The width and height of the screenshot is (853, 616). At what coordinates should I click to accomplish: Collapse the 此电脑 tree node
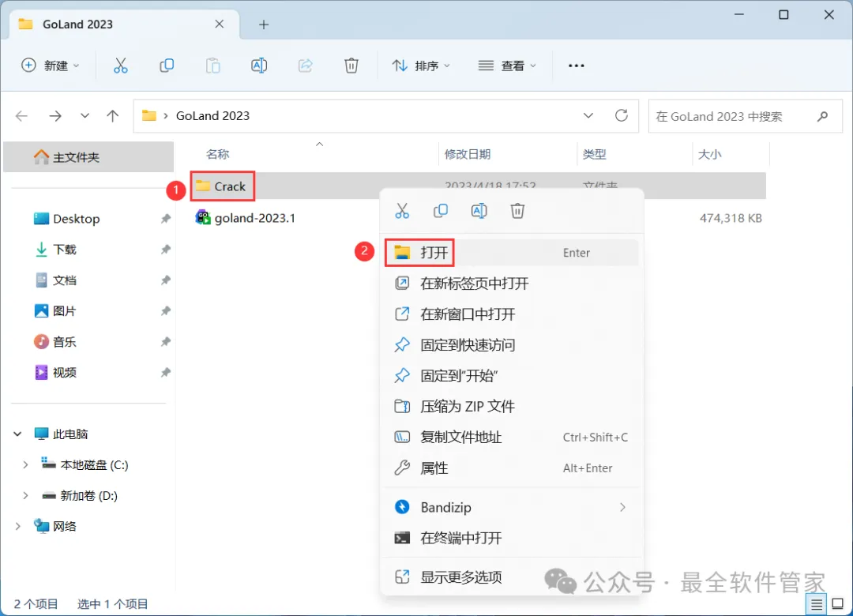point(17,434)
